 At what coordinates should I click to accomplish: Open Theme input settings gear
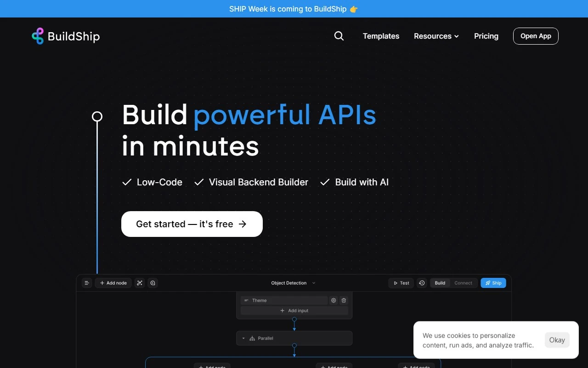click(334, 300)
